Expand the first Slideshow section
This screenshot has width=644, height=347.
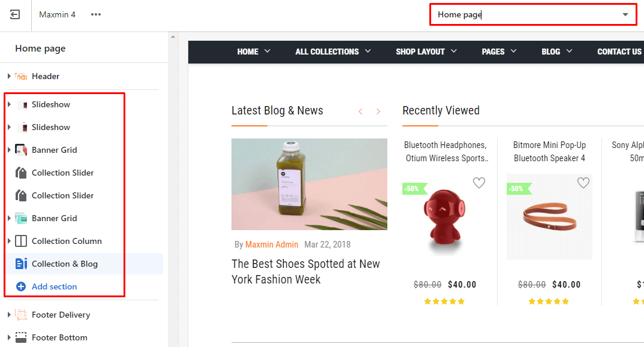click(x=9, y=105)
